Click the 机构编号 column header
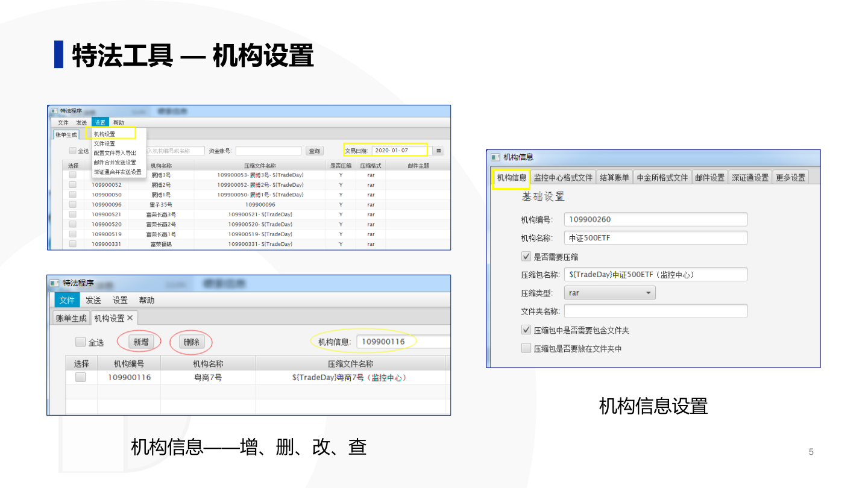This screenshot has height=488, width=868. click(x=129, y=364)
